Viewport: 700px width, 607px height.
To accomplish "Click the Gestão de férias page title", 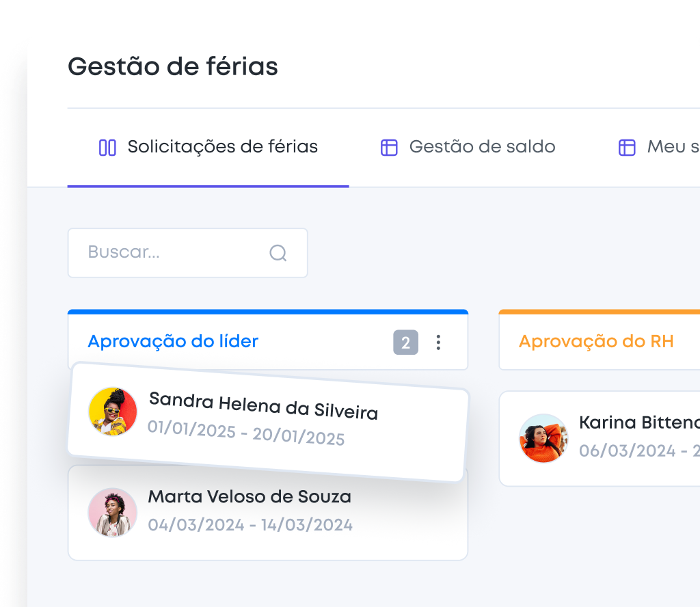I will click(x=173, y=67).
